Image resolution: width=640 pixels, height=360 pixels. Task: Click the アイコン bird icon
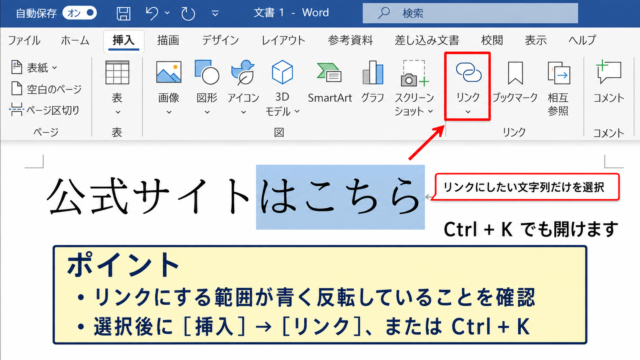[243, 73]
